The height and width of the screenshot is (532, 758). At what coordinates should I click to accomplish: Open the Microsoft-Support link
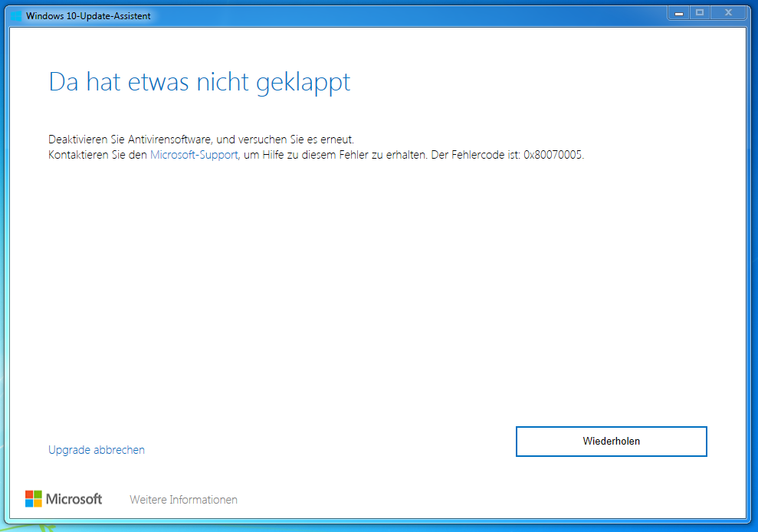coord(194,155)
